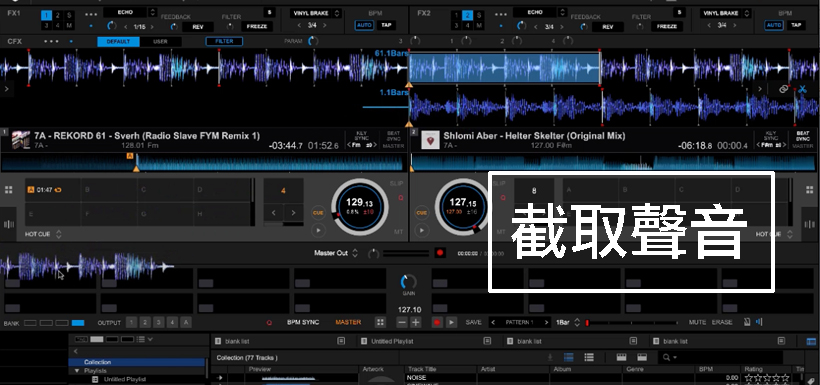Open FX1 three-dots options menu
The width and height of the screenshot is (820, 385).
90,14
